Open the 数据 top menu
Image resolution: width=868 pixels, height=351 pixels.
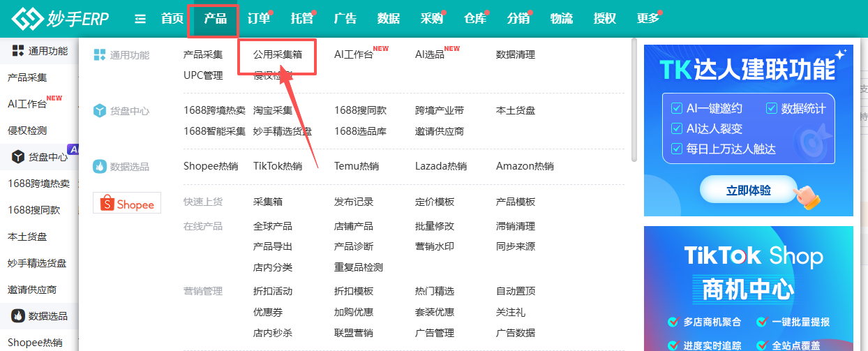(389, 19)
